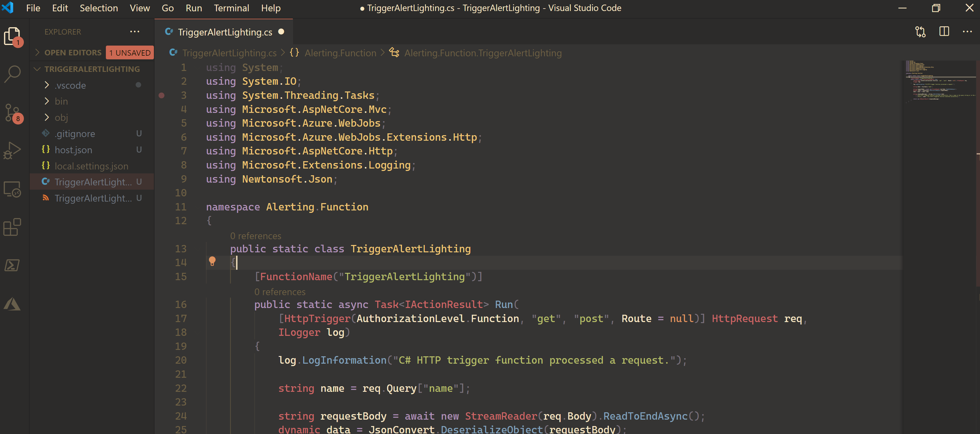Viewport: 980px width, 434px height.
Task: Select the TriggerAlertLighting.cs editor tab
Action: pyautogui.click(x=224, y=32)
